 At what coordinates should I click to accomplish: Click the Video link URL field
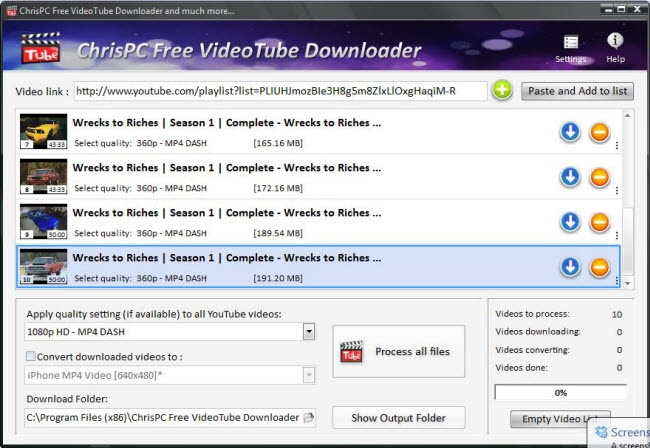(280, 91)
